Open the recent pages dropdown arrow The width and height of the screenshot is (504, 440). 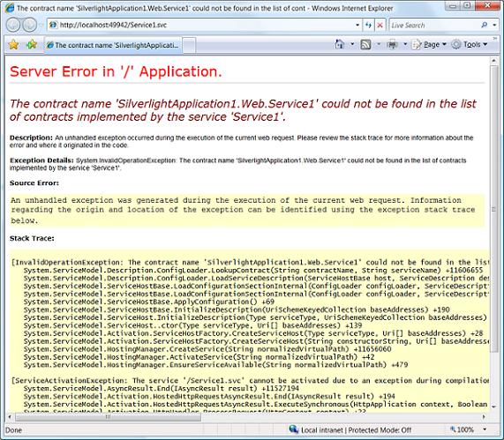41,25
